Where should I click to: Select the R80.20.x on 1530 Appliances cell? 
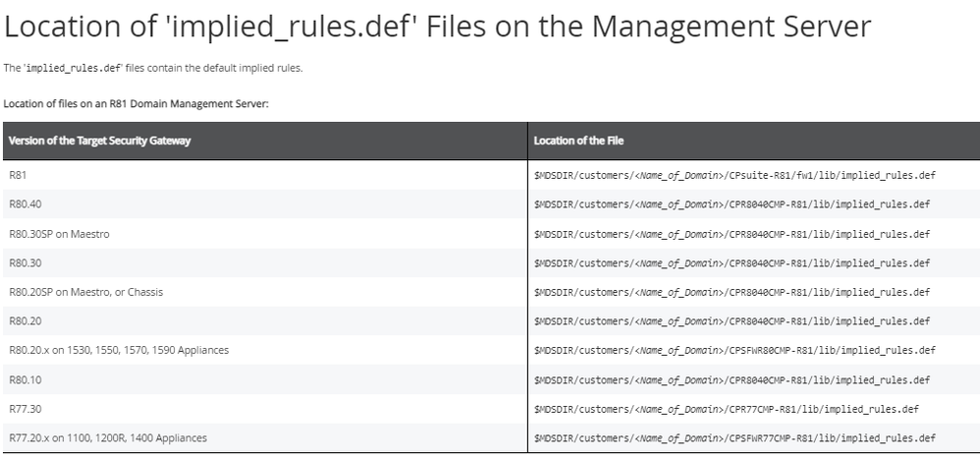pyautogui.click(x=119, y=350)
